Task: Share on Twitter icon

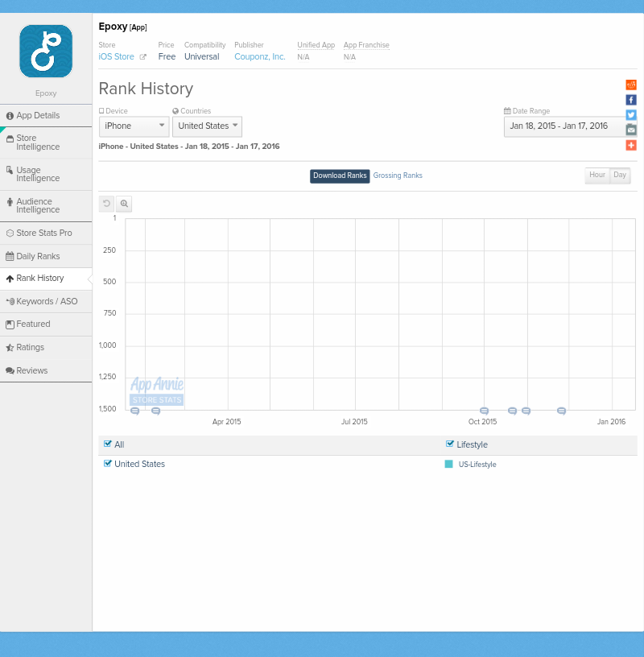Action: (x=631, y=115)
